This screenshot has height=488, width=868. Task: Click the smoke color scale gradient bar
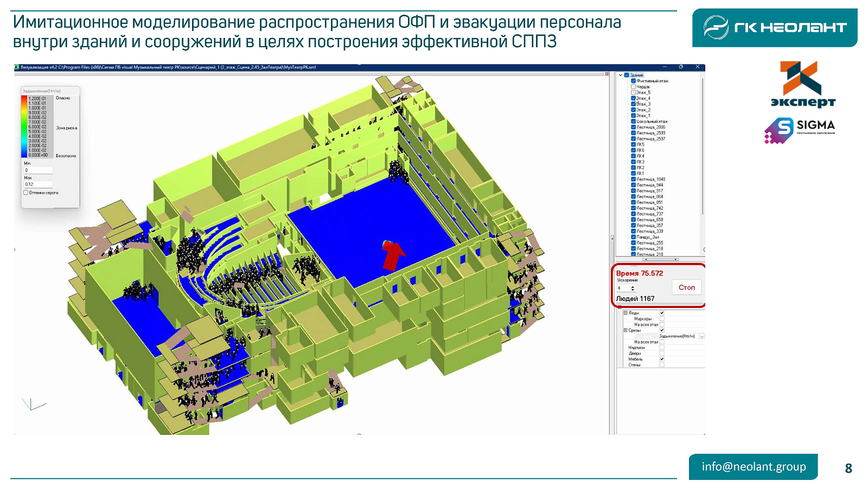pos(24,127)
